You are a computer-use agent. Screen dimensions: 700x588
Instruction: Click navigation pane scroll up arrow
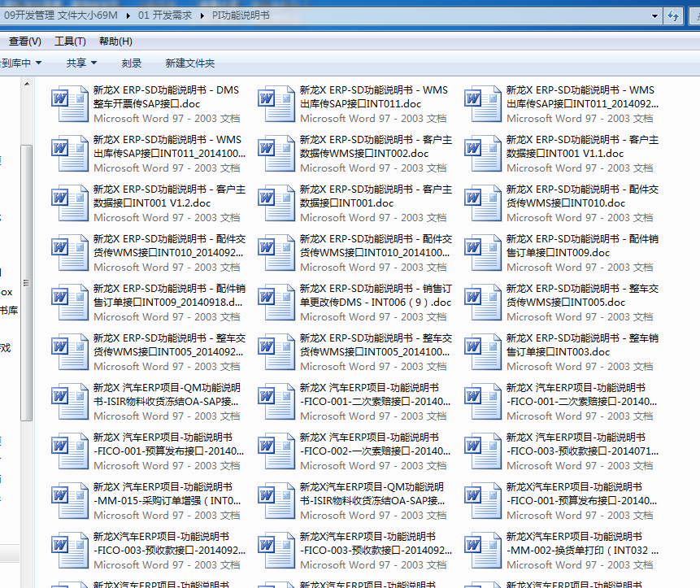tap(27, 84)
